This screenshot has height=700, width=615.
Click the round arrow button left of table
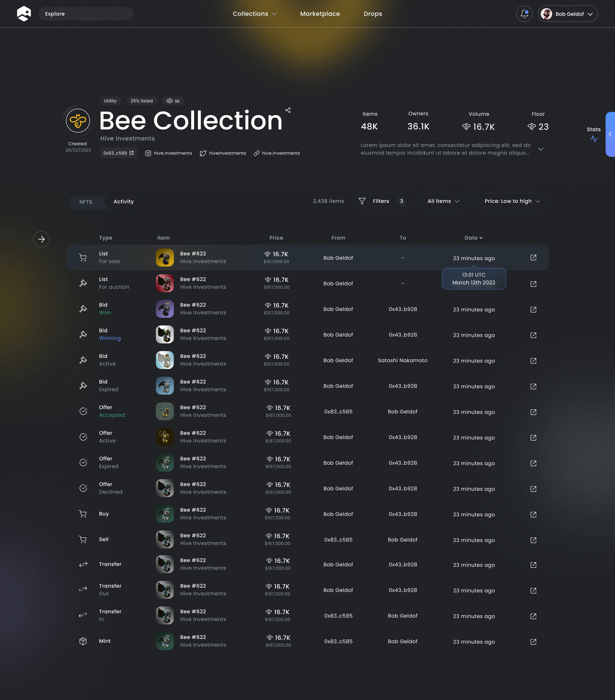click(x=41, y=239)
